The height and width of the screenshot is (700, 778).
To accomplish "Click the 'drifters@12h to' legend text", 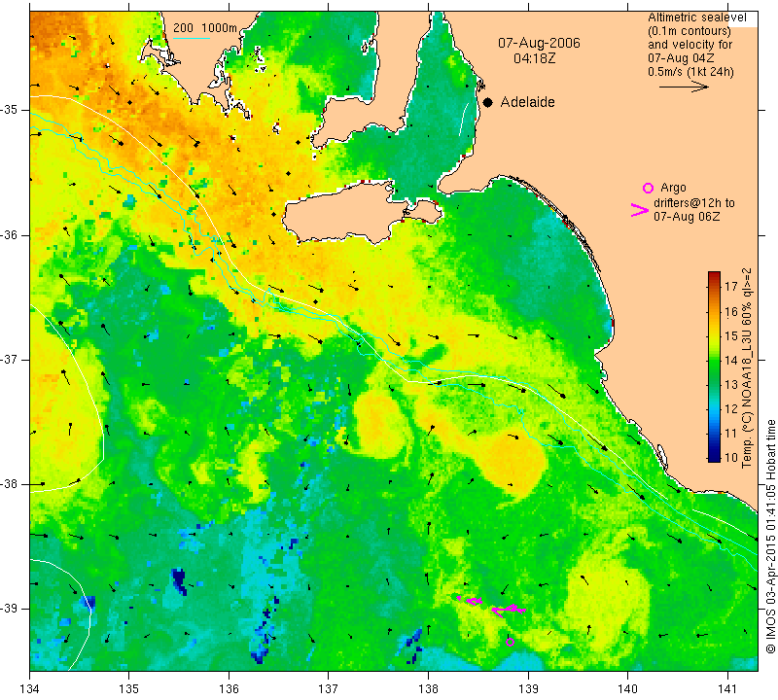I will coord(693,203).
